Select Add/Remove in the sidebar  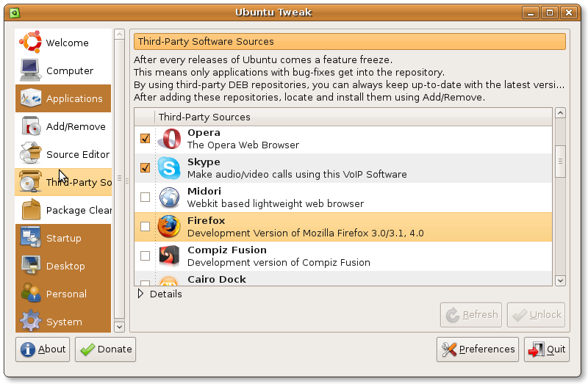click(x=75, y=126)
